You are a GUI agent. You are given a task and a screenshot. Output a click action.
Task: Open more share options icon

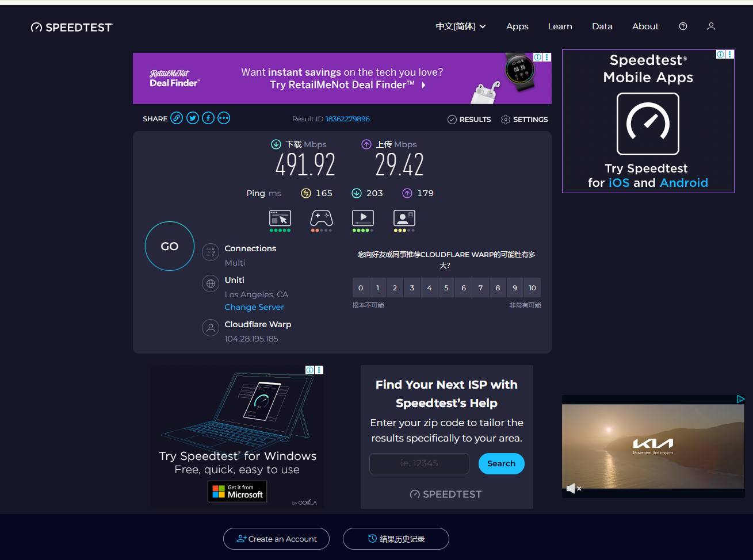(224, 118)
